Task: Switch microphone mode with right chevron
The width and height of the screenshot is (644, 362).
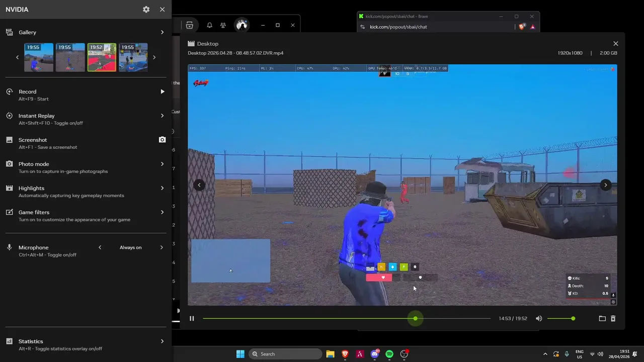Action: [162, 247]
